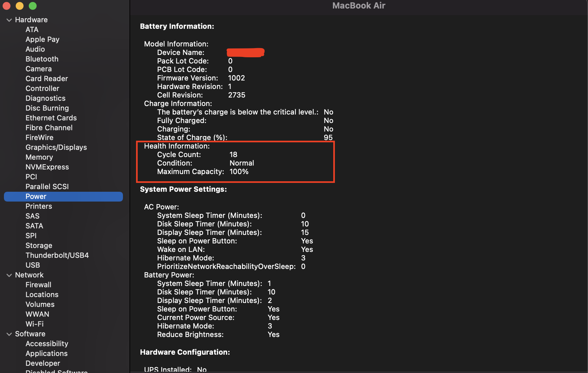Image resolution: width=588 pixels, height=373 pixels.
Task: Click the MacBook Air title bar
Action: (358, 6)
